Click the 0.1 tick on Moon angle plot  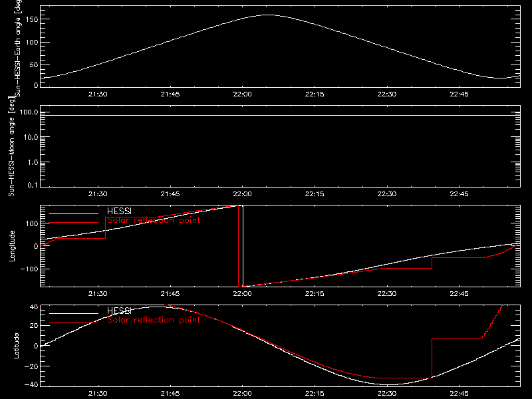(33, 186)
